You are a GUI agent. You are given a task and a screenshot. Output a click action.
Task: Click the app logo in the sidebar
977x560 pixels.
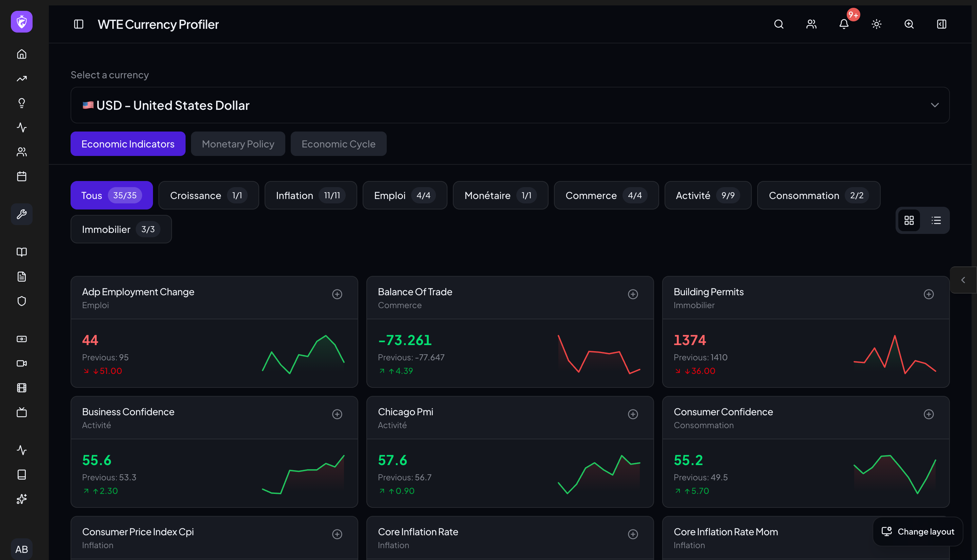(x=22, y=22)
